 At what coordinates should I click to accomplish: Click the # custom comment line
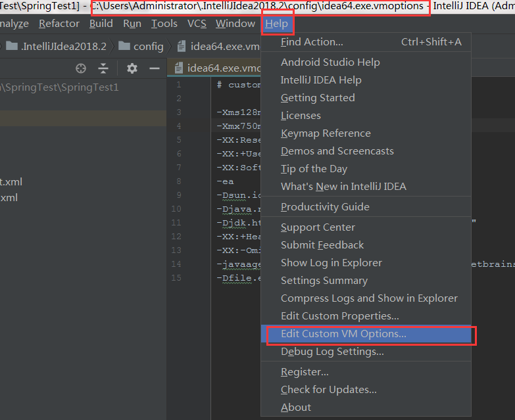tap(239, 85)
